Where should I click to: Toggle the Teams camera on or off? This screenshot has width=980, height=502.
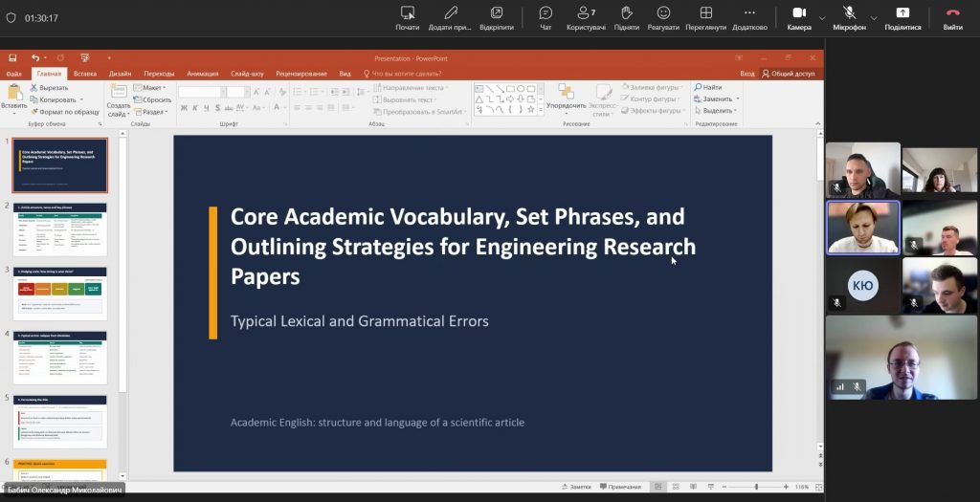[x=799, y=18]
